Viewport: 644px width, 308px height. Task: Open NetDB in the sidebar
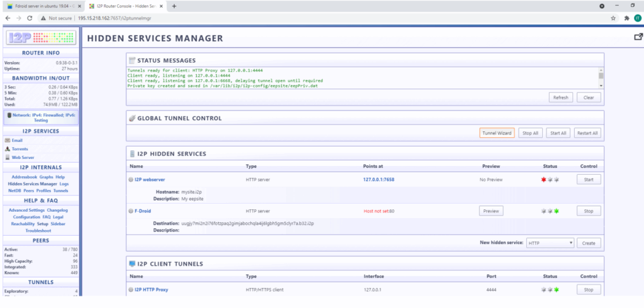(x=14, y=190)
